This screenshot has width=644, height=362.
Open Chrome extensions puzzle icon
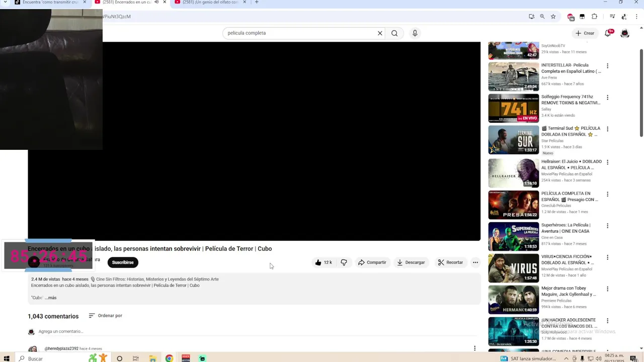594,17
